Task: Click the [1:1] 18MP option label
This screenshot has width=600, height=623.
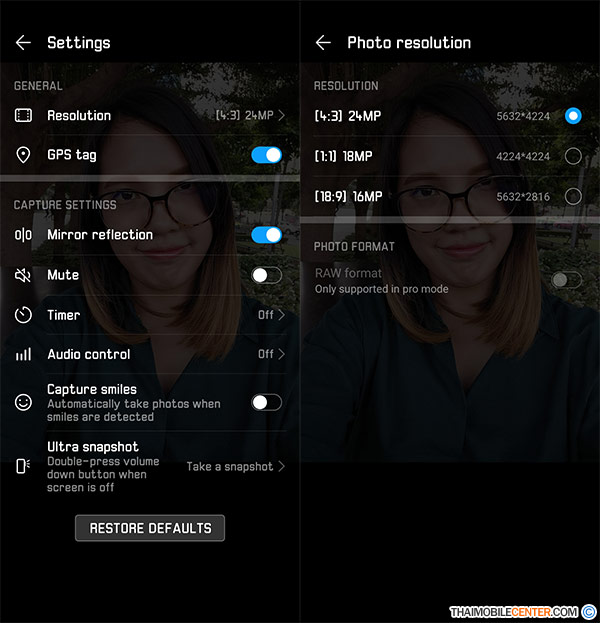Action: coord(343,156)
